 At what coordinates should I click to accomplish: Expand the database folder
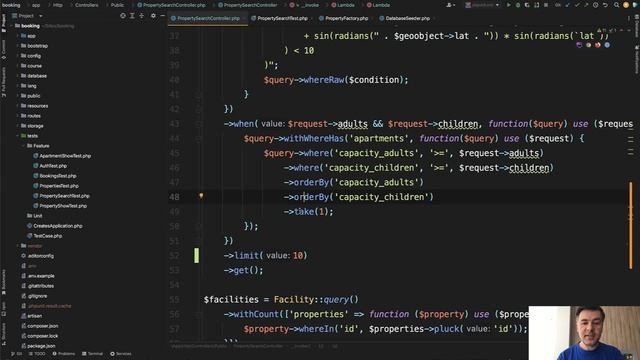pyautogui.click(x=18, y=76)
